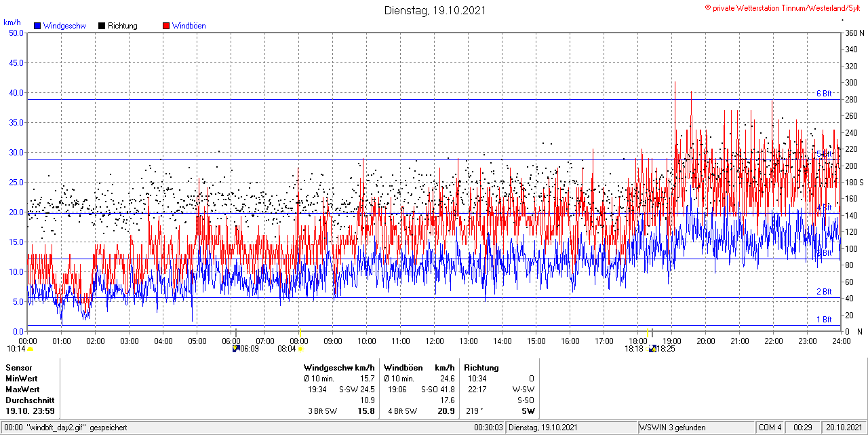Screen dimensions: 868x435
Task: Click the 180 S direction axis label
Action: (x=853, y=182)
